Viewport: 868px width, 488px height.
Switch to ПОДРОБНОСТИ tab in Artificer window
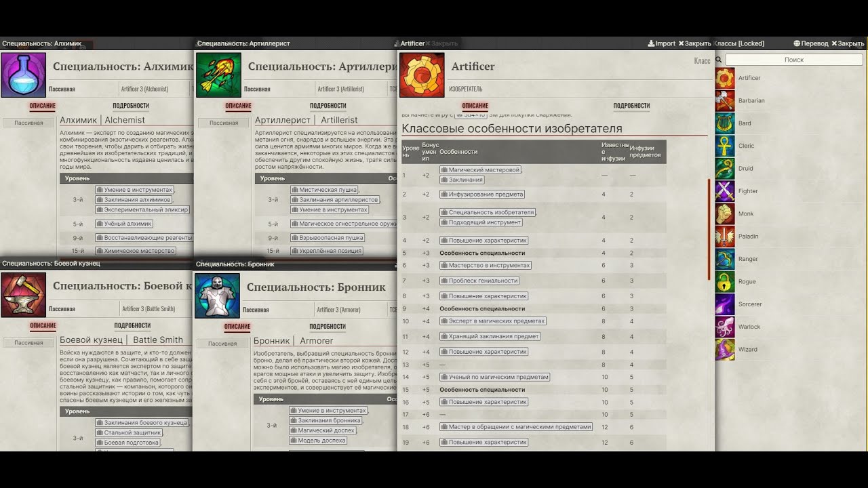631,106
